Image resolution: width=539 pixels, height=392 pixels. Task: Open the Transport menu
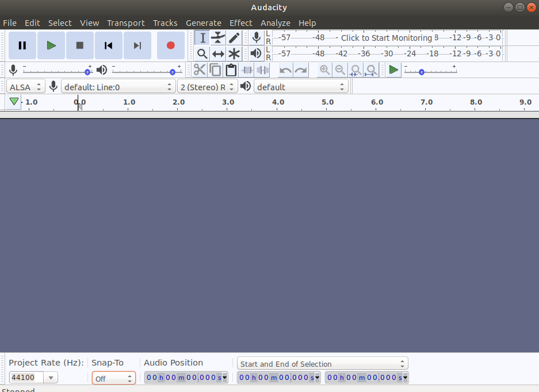coord(126,23)
